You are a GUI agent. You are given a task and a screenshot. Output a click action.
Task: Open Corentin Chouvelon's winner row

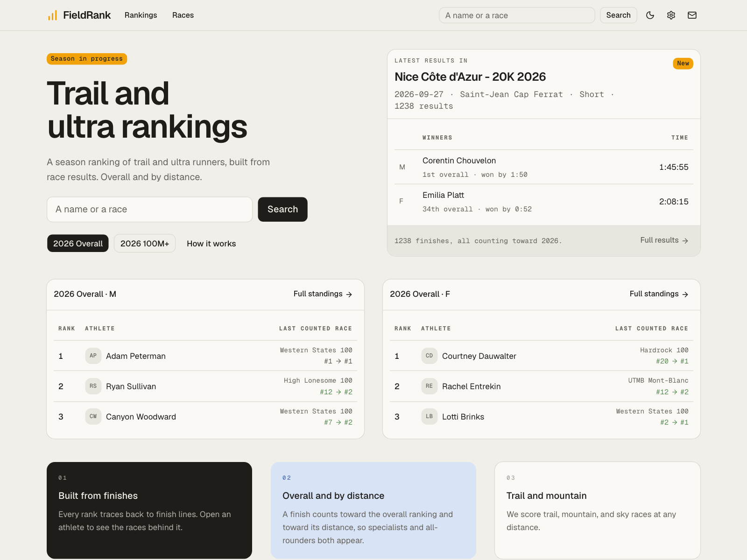(x=544, y=167)
